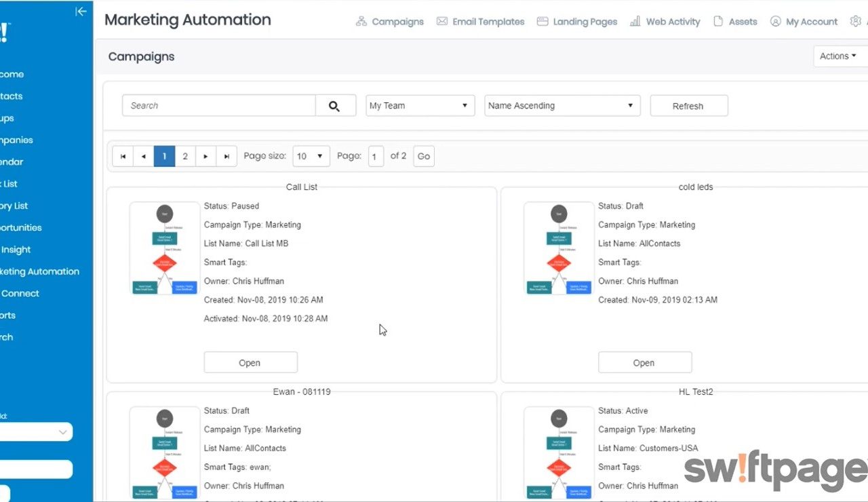Click the 'HL Test2' card title

696,391
